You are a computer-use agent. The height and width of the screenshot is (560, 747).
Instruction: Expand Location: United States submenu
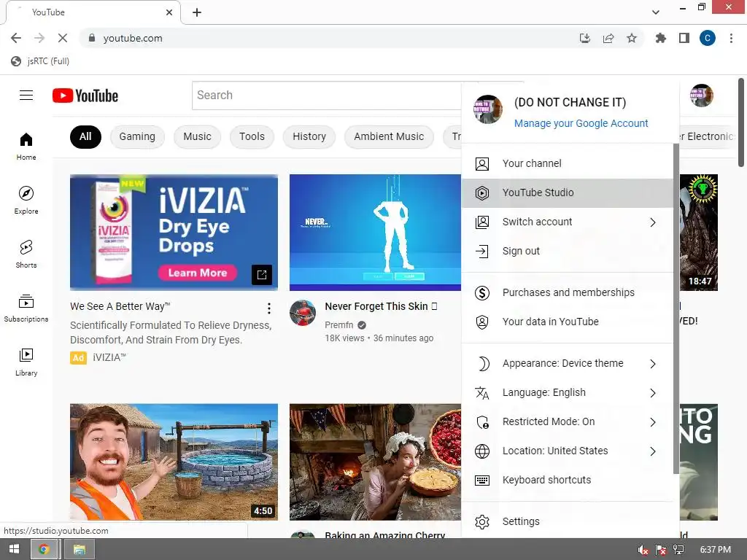(x=653, y=451)
